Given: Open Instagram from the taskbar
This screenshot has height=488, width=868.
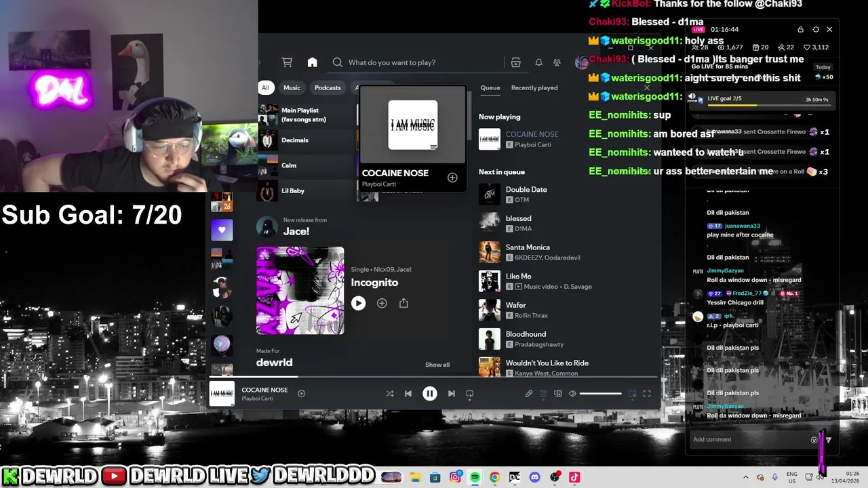Looking at the screenshot, I should pyautogui.click(x=456, y=477).
